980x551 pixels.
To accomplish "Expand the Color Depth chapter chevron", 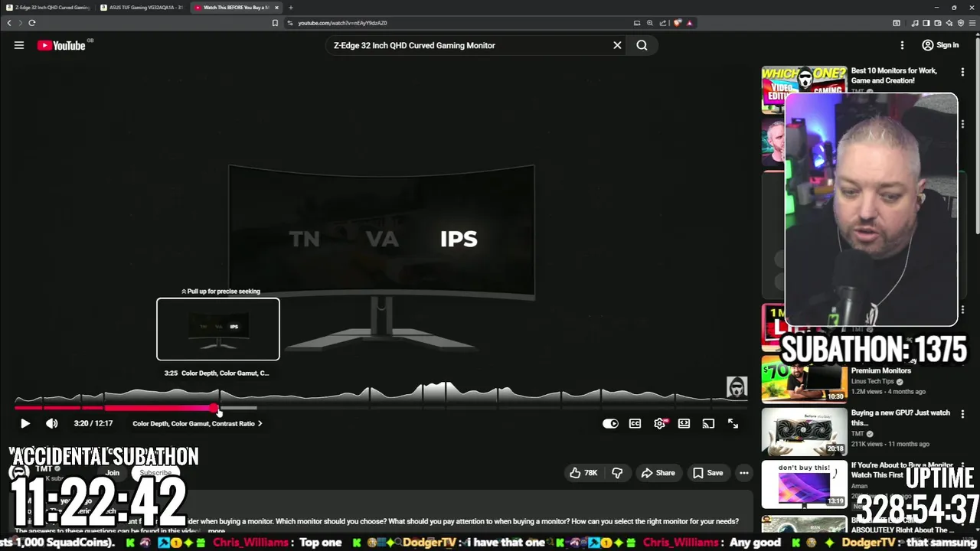I will pyautogui.click(x=260, y=423).
